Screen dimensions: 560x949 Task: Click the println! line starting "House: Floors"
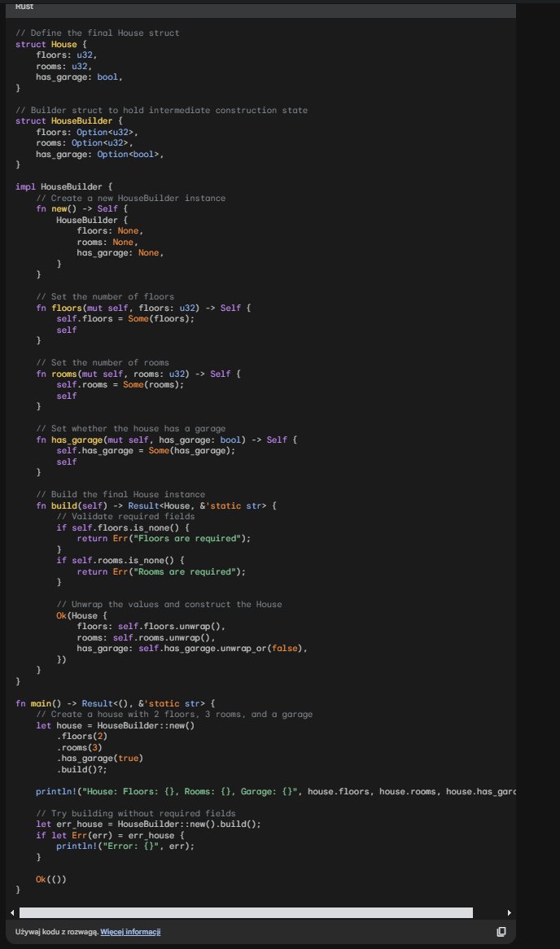pos(275,792)
